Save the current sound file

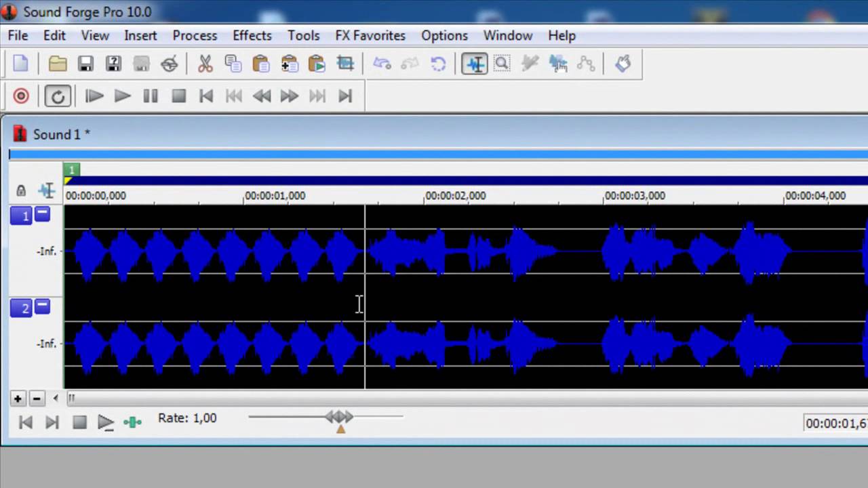[85, 64]
